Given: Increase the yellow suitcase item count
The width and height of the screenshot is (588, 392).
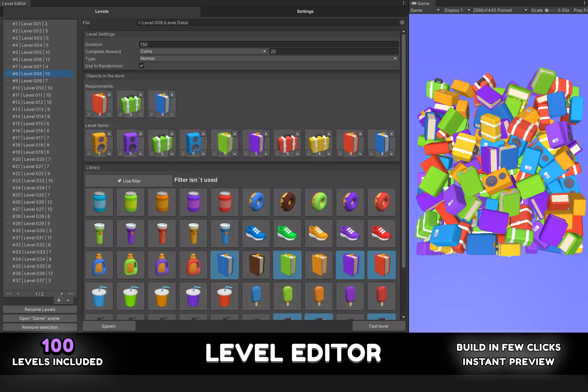Looking at the screenshot, I should 329,154.
